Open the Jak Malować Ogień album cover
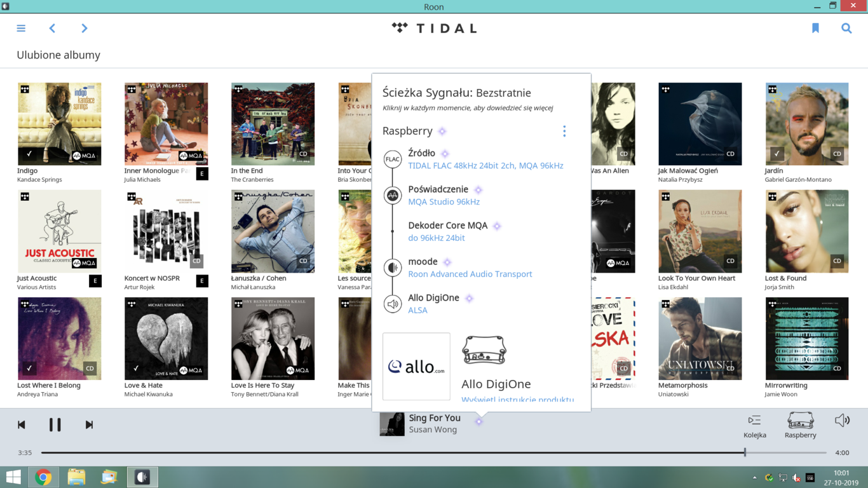Viewport: 868px width, 488px height. (700, 124)
